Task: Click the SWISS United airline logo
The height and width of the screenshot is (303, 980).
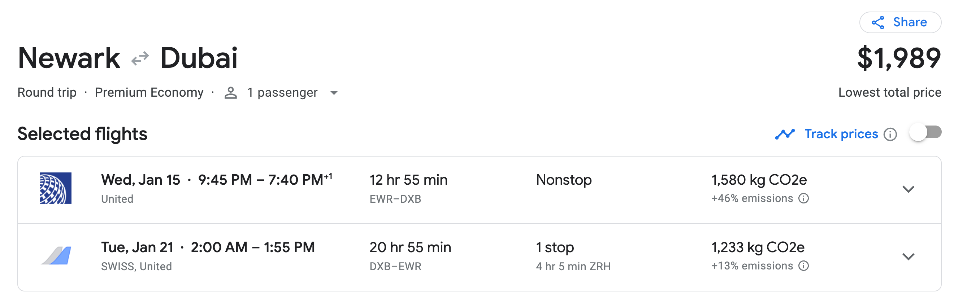Action: (x=56, y=255)
